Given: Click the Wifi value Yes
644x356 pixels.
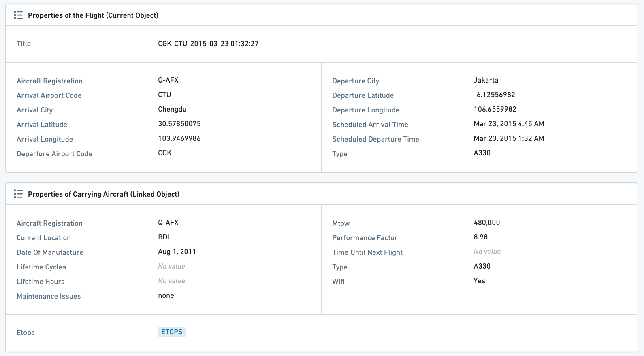Looking at the screenshot, I should point(479,281).
